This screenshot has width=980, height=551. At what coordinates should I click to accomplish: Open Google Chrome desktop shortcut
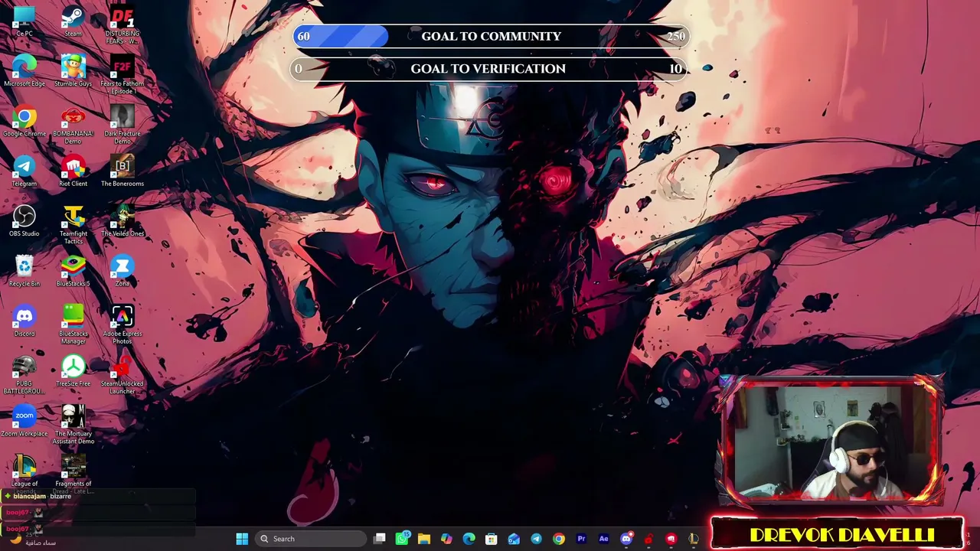tap(24, 122)
